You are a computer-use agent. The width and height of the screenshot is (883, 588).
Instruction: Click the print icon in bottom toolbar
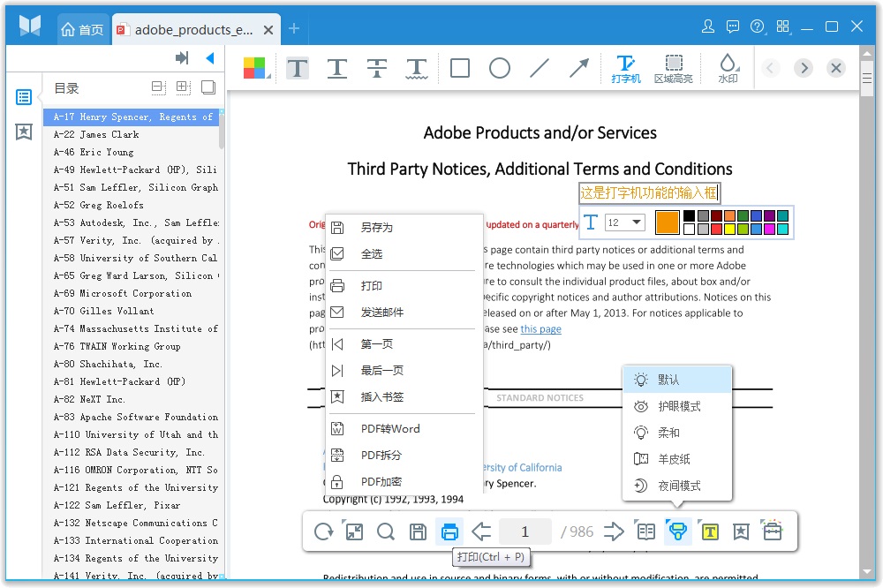[449, 531]
